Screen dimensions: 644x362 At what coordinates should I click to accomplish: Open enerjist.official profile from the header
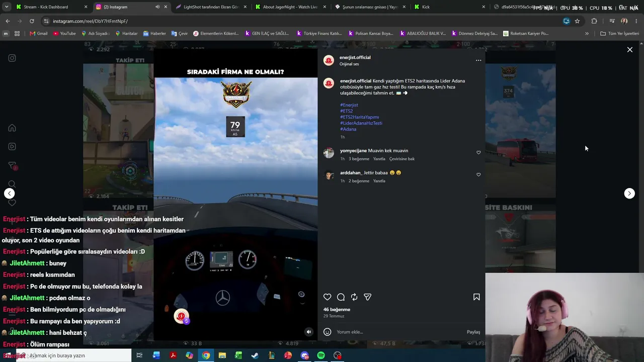tap(355, 57)
